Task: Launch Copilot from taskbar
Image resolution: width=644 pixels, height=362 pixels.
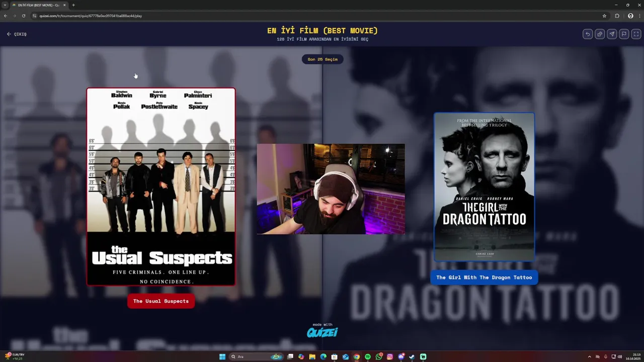Action: click(x=301, y=357)
